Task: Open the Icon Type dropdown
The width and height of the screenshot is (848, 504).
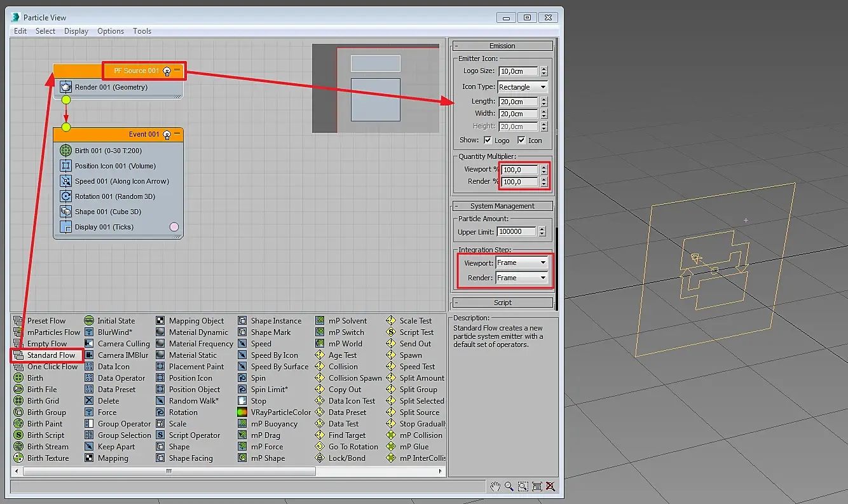Action: 523,87
